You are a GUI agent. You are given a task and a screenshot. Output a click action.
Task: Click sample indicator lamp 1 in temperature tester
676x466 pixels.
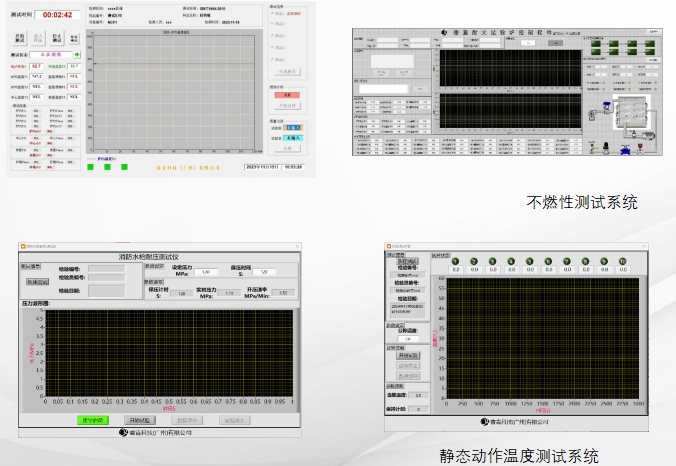tap(456, 262)
